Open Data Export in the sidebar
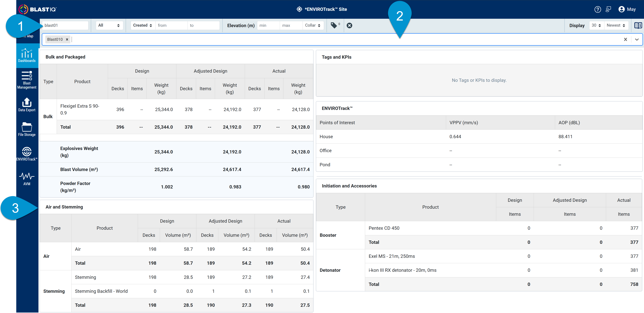Viewport: 644px width, 313px height. (x=27, y=104)
